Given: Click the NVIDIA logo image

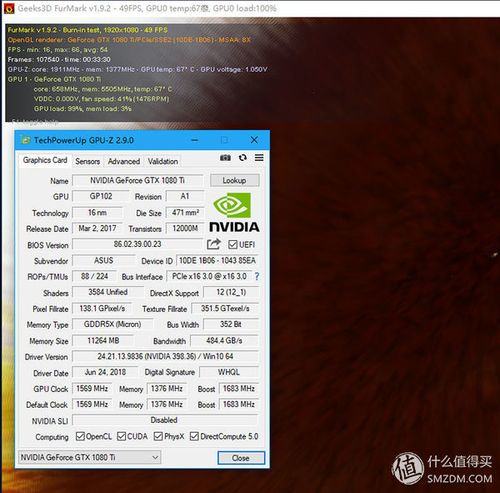Looking at the screenshot, I should (x=234, y=212).
